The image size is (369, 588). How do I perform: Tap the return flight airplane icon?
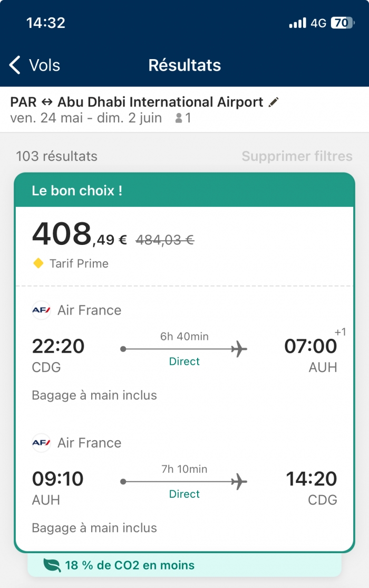pyautogui.click(x=239, y=482)
